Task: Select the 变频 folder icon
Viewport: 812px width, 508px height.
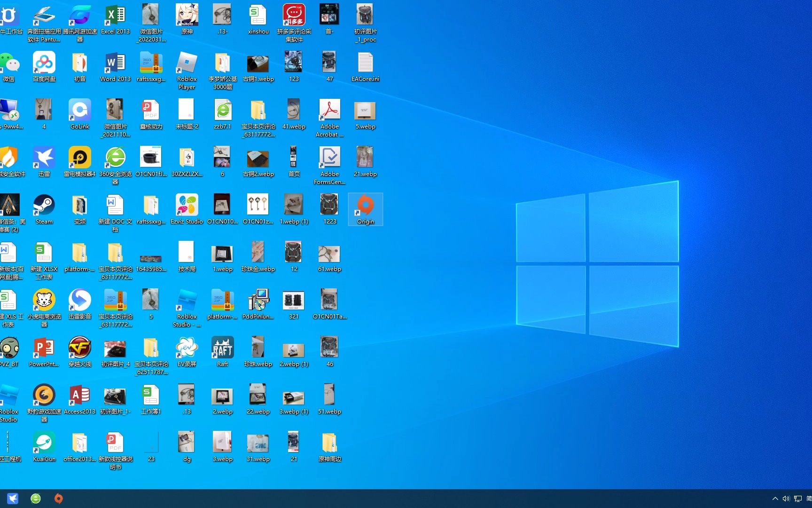Action: [80, 209]
